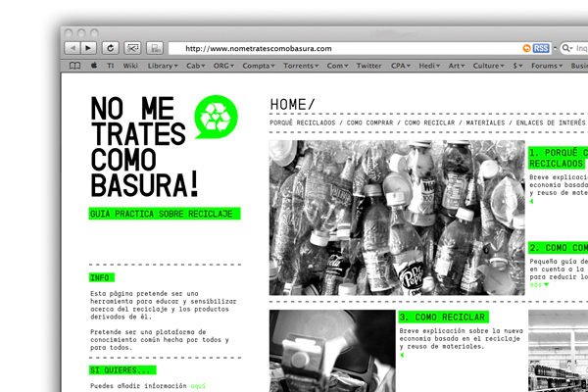Click the window minimize button
The width and height of the screenshot is (588, 392).
(x=81, y=33)
